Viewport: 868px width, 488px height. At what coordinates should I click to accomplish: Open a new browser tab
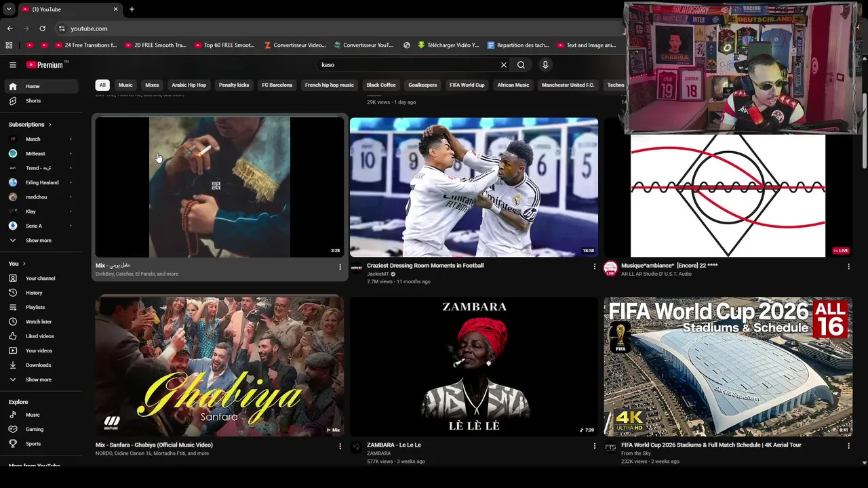pyautogui.click(x=132, y=9)
